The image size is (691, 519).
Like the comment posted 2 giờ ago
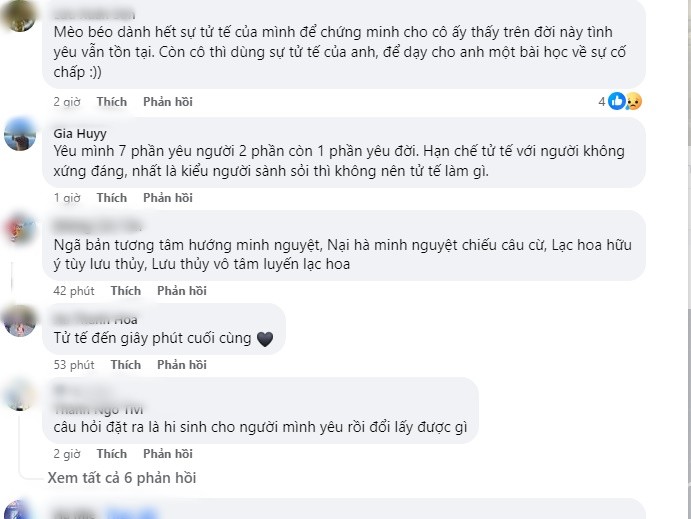click(112, 102)
